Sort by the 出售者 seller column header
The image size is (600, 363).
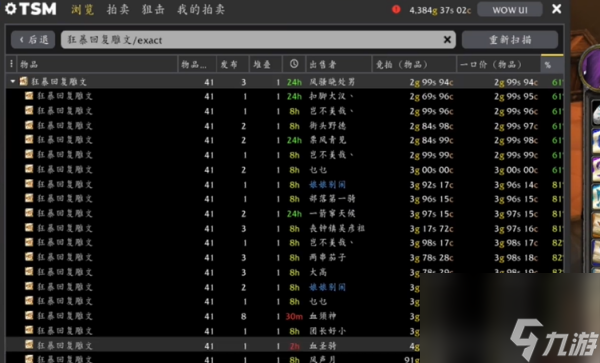(x=339, y=64)
